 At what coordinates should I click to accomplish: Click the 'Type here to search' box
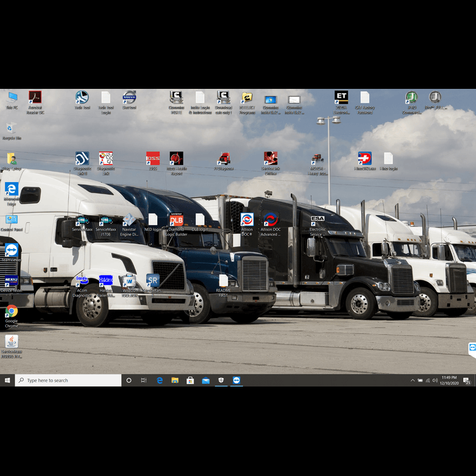click(68, 380)
